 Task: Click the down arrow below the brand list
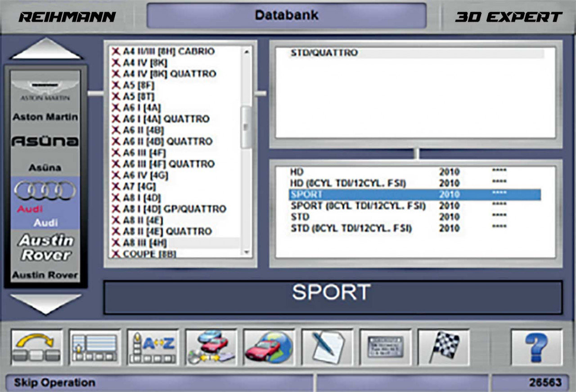[46, 305]
